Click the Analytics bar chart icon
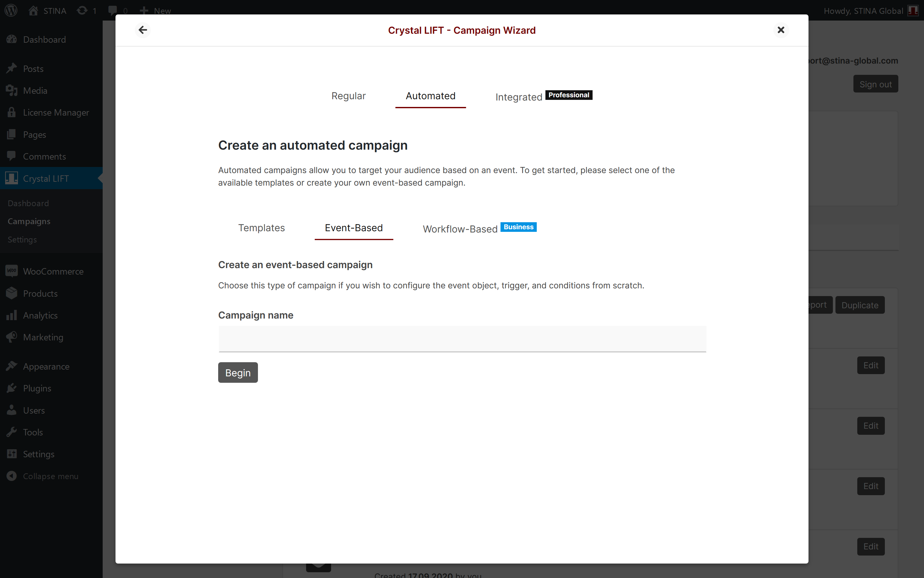Viewport: 924px width, 578px height. tap(12, 315)
